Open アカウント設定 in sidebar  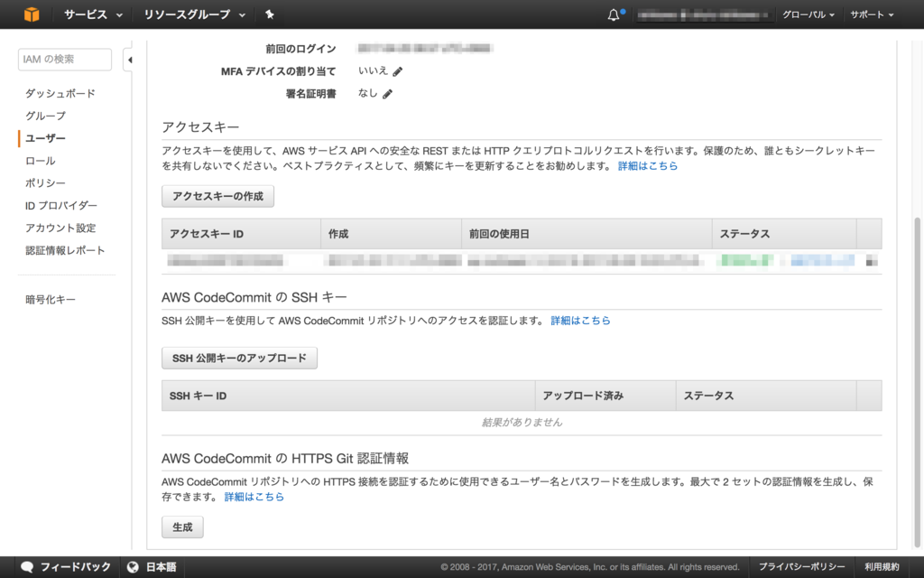coord(60,228)
